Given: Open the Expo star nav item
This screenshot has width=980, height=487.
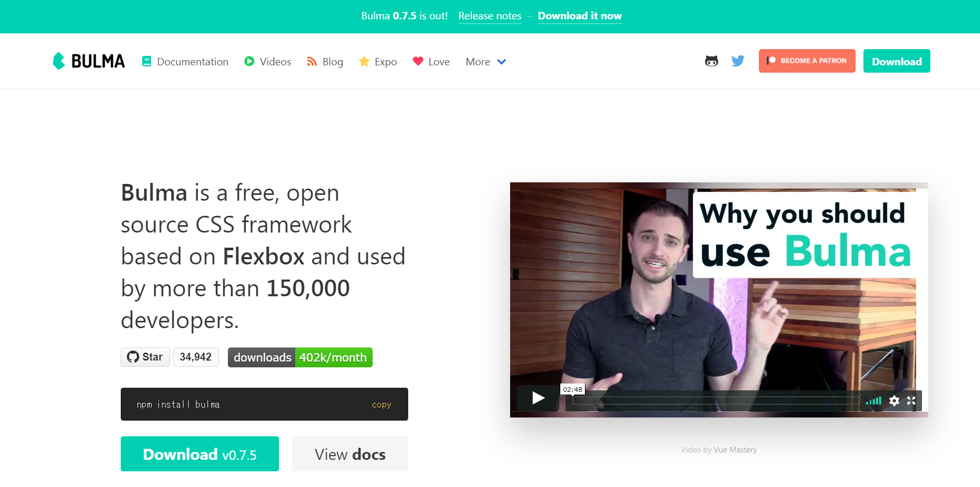Looking at the screenshot, I should click(378, 62).
